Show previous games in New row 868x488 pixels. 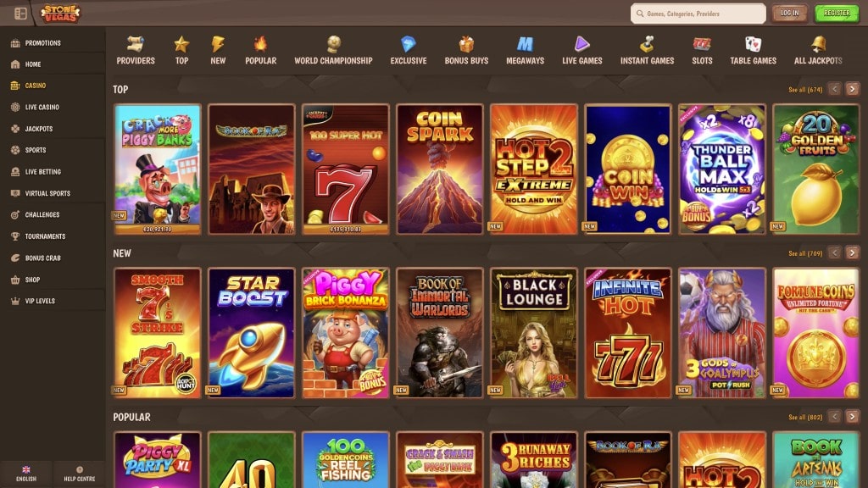(835, 252)
